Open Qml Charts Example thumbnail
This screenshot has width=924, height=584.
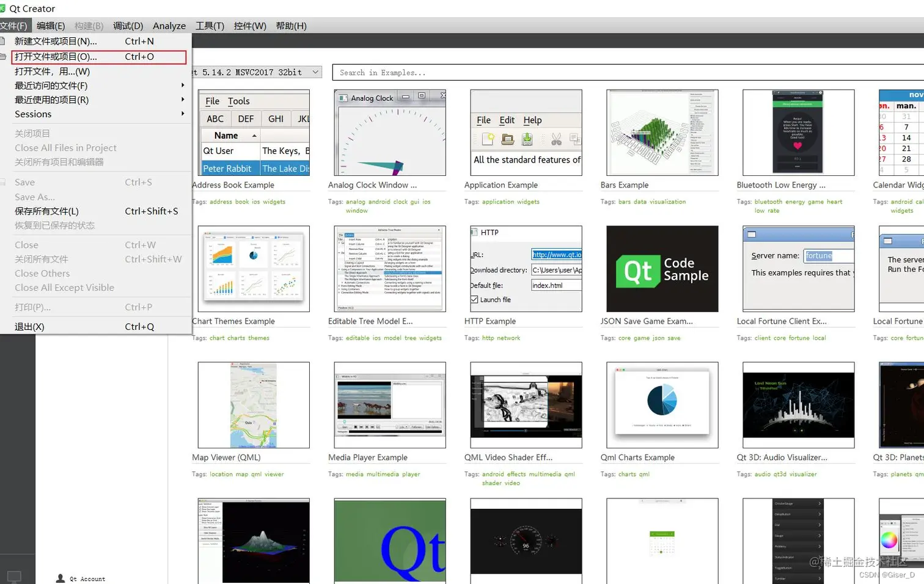point(662,405)
